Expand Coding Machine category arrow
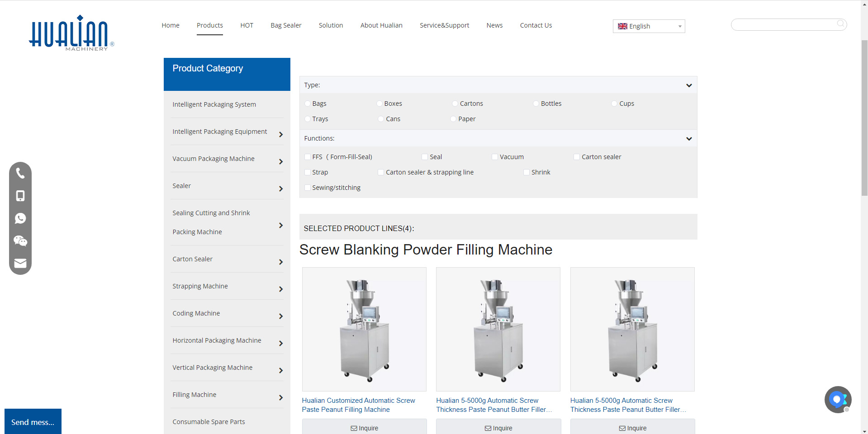Image resolution: width=868 pixels, height=434 pixels. (281, 316)
